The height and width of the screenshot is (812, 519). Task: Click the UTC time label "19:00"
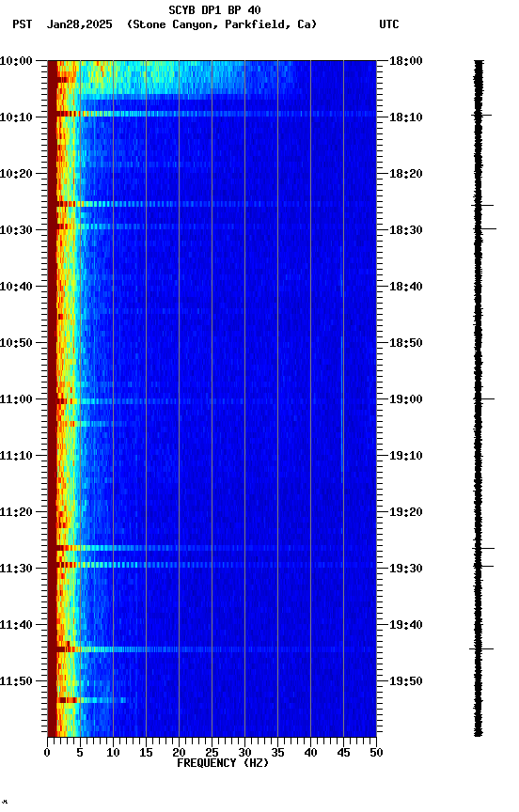tap(406, 399)
